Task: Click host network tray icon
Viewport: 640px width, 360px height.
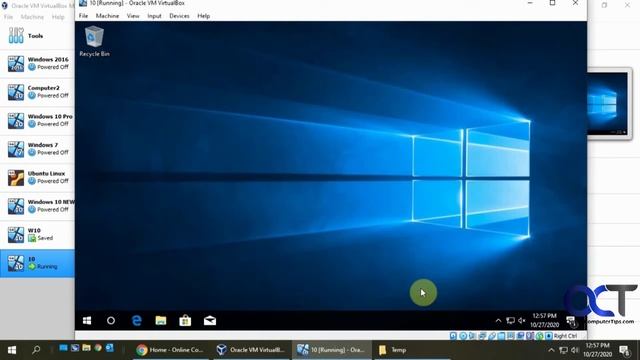Action: pos(563,350)
